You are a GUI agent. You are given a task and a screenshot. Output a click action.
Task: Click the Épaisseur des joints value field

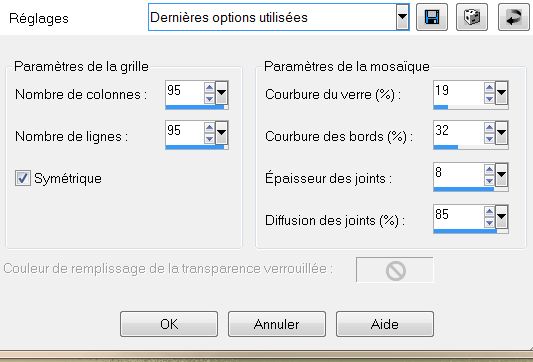[x=459, y=174]
